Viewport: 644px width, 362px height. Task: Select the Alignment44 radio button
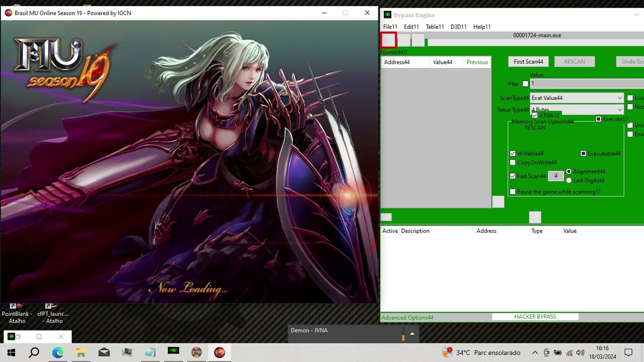coord(569,171)
